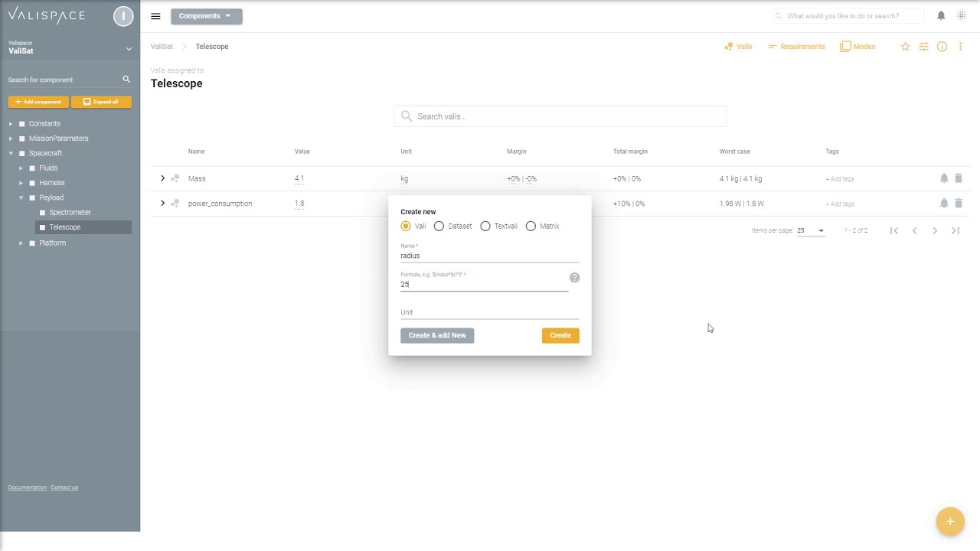Go to next page of valis
This screenshot has width=980, height=551.
[x=935, y=230]
